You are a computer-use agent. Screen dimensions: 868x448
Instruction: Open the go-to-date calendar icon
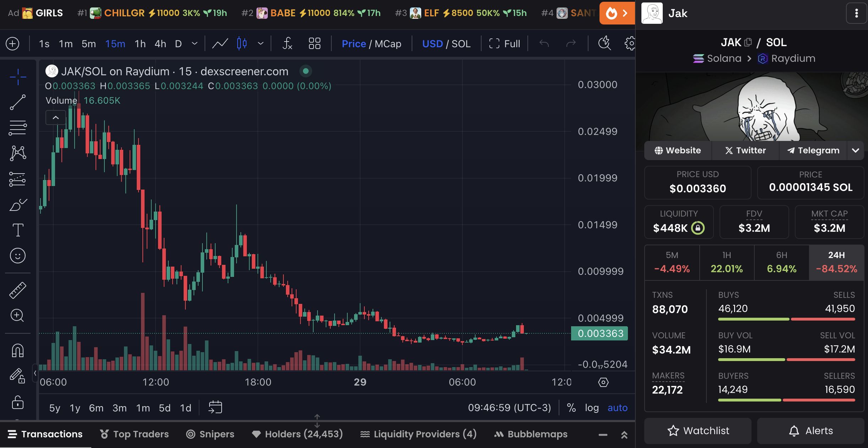[215, 408]
